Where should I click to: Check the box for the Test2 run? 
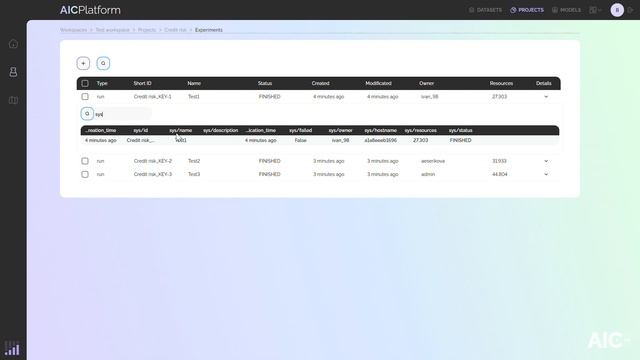click(x=85, y=161)
